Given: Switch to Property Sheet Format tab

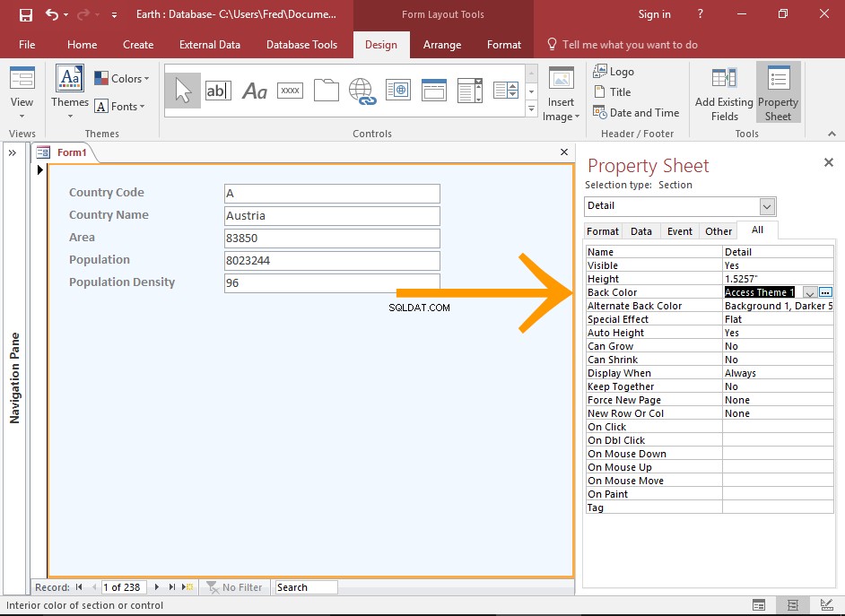Looking at the screenshot, I should pyautogui.click(x=603, y=231).
